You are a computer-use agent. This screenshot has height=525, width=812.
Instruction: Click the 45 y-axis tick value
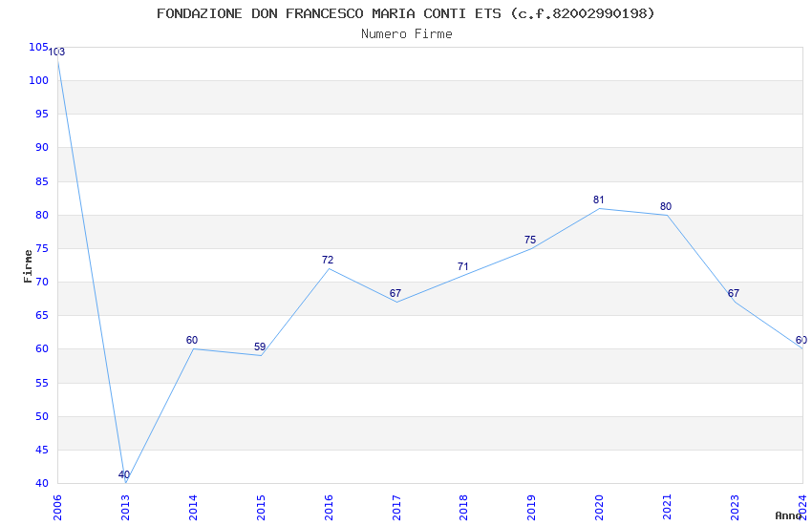click(42, 450)
